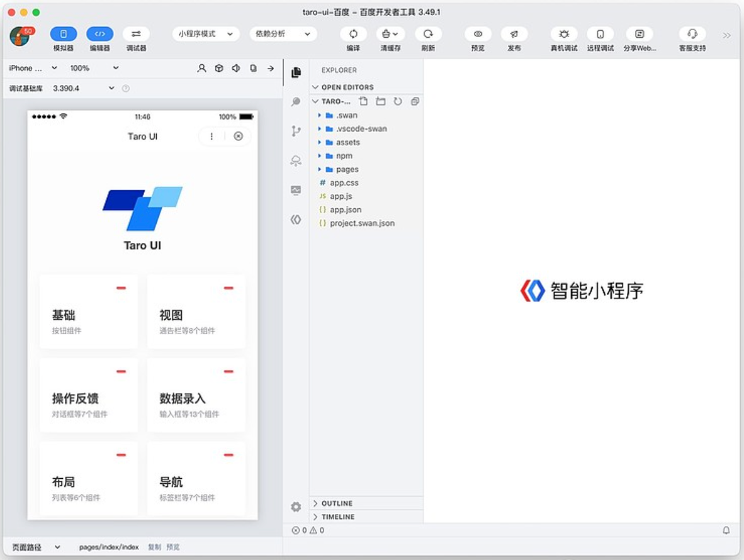744x560 pixels.
Task: Toggle the simulator sound speaker icon
Action: click(x=236, y=69)
